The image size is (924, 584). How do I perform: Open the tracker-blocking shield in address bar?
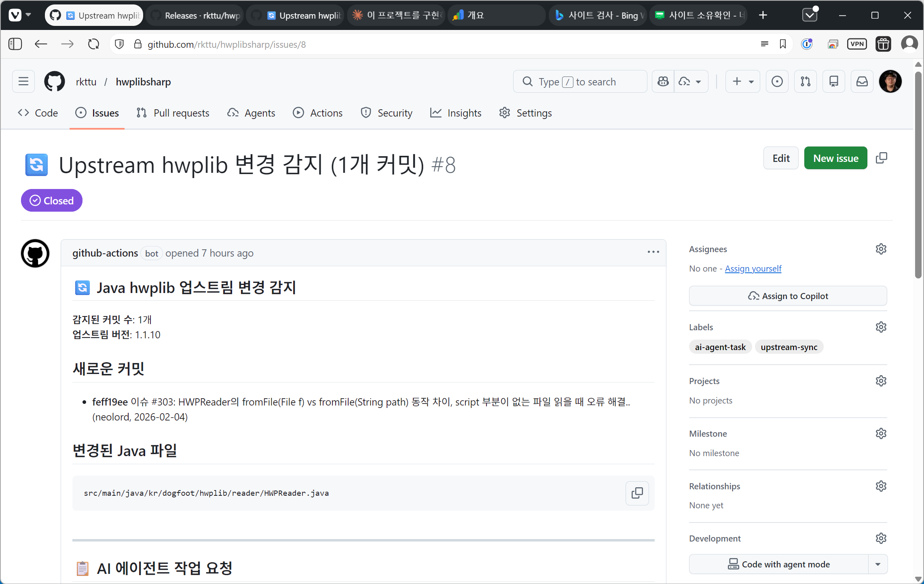point(118,44)
